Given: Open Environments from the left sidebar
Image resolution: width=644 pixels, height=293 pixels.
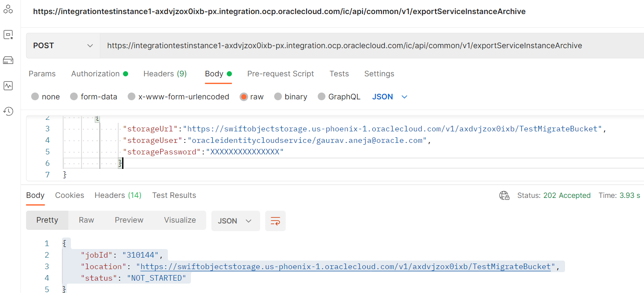Looking at the screenshot, I should coord(8,60).
